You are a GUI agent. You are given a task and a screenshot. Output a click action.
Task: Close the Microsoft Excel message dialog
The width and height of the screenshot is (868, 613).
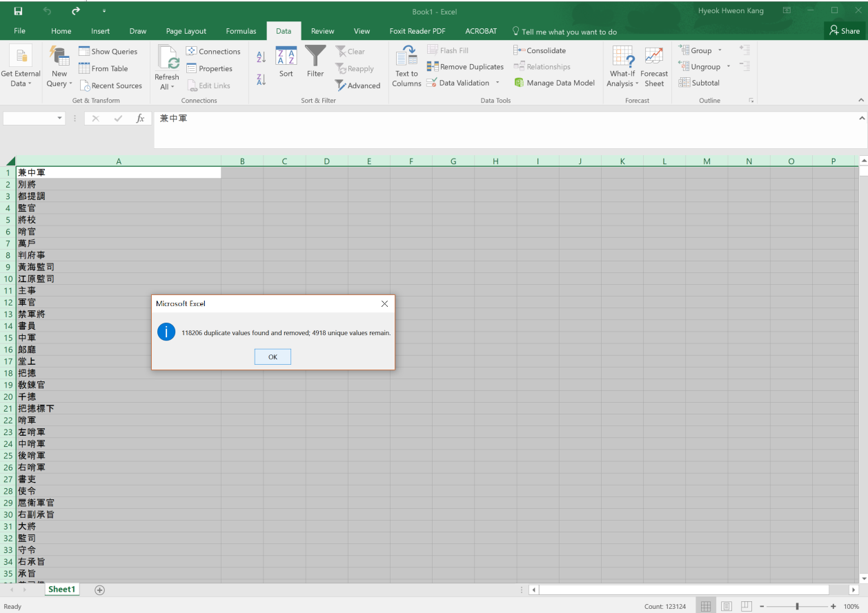click(x=384, y=303)
